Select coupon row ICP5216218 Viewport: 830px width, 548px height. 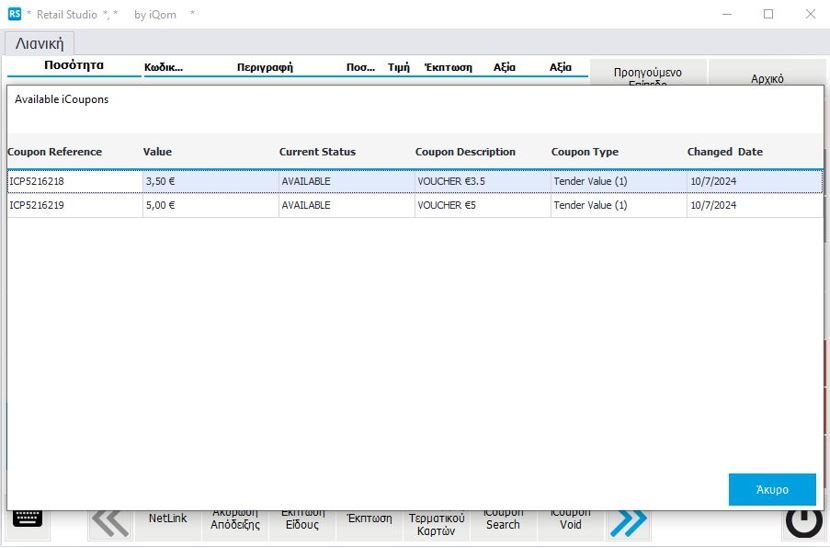click(75, 182)
